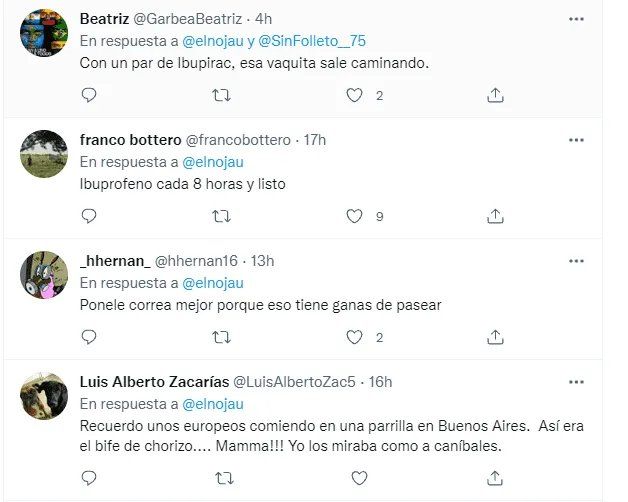Viewport: 628px width, 502px height.
Task: Retweet franco bottero's Ibuprofeno tweet
Action: point(223,215)
